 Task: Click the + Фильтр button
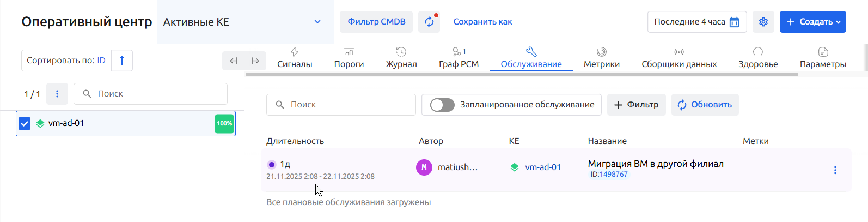point(637,105)
